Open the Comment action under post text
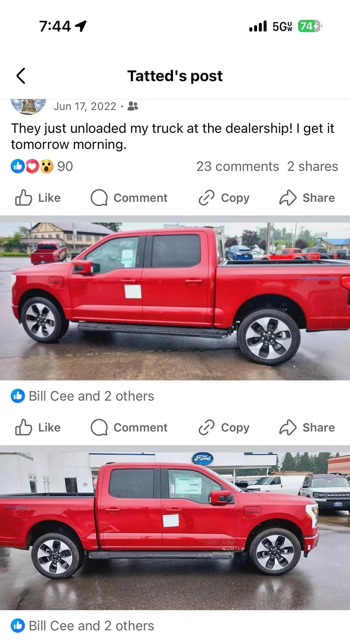This screenshot has width=350, height=644. tap(129, 198)
